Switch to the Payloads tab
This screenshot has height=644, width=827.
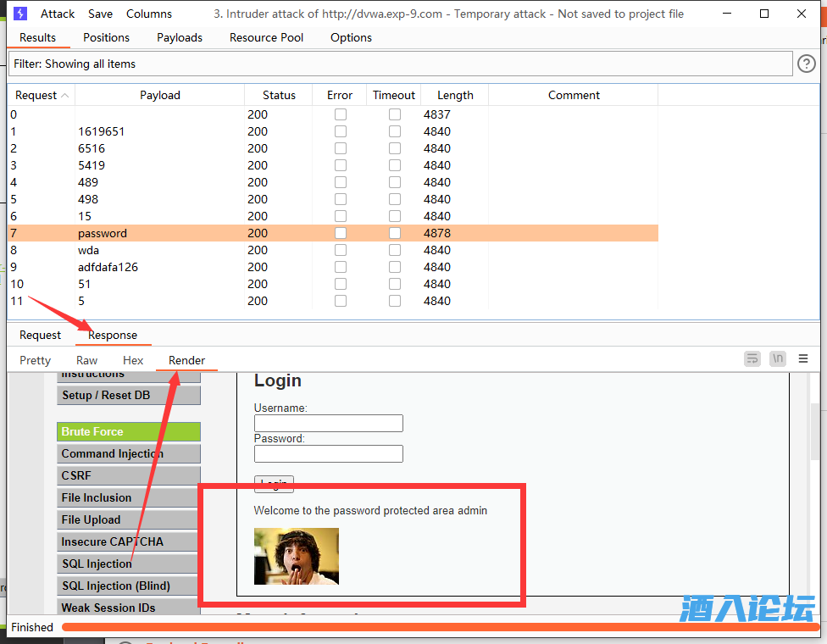pos(180,37)
